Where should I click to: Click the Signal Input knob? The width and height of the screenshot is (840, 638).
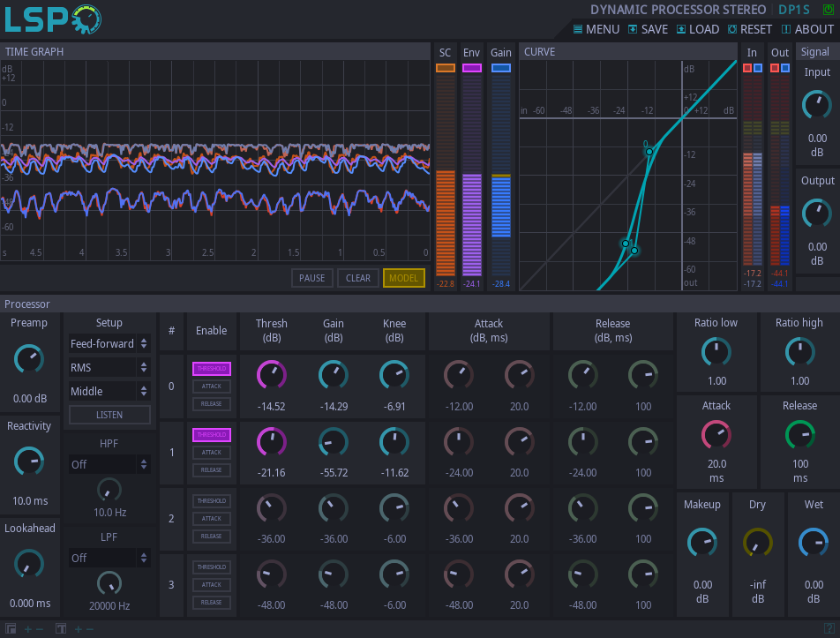[816, 105]
